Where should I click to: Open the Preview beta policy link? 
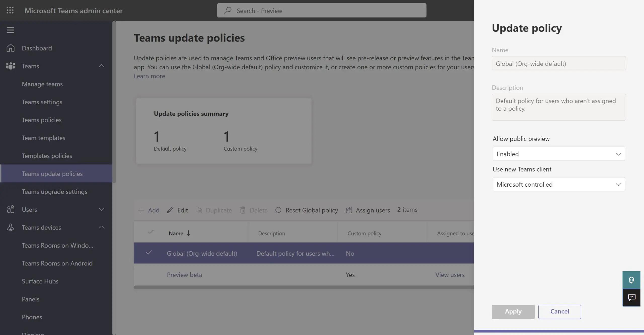(184, 275)
